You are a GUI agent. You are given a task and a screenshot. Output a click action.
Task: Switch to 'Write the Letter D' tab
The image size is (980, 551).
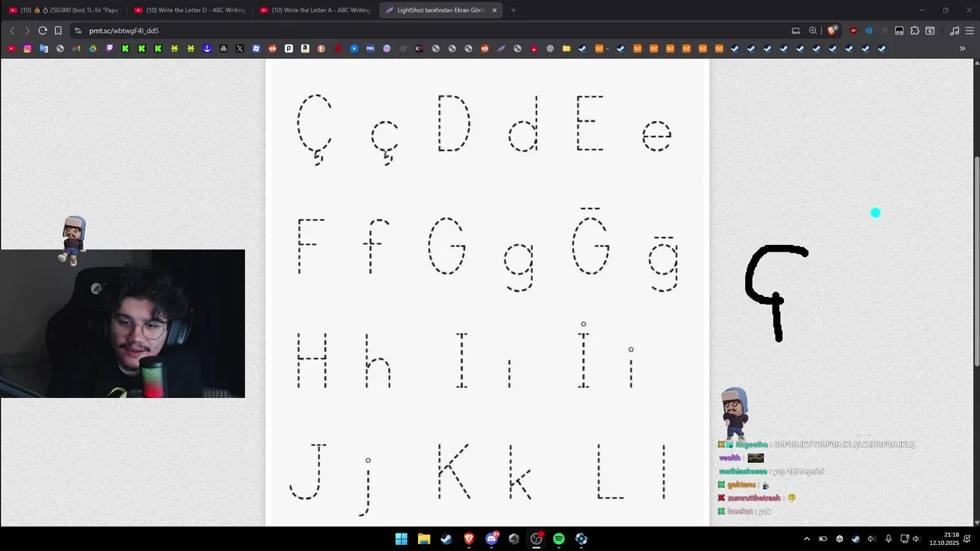pyautogui.click(x=191, y=10)
